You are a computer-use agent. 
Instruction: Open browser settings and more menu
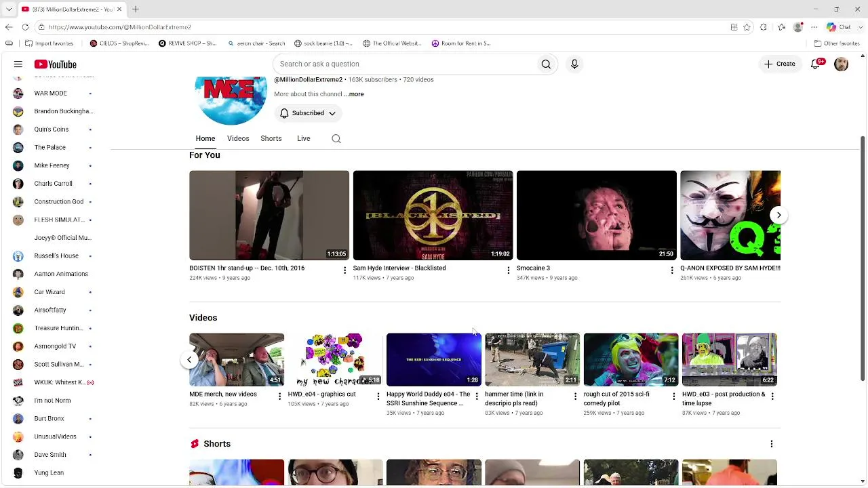[814, 27]
